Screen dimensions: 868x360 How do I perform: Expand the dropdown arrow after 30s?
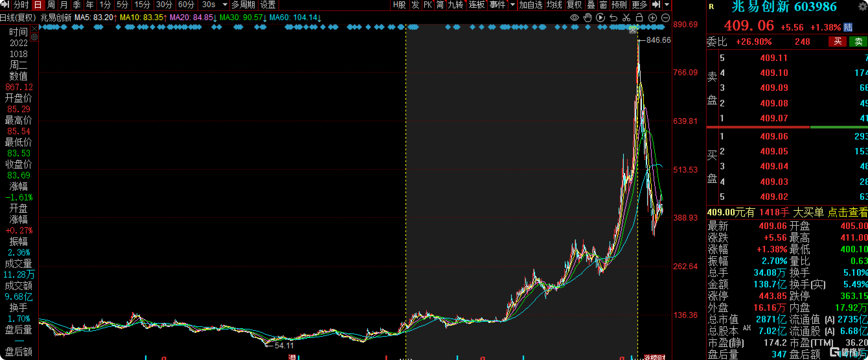[x=225, y=5]
